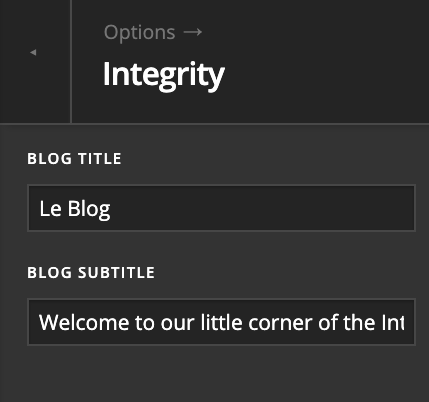Click empty space inside Blog Title field
This screenshot has width=429, height=402.
pos(263,208)
